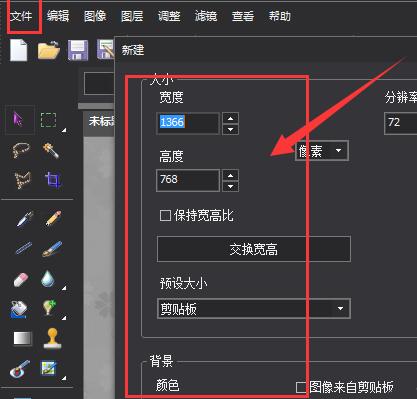The height and width of the screenshot is (399, 417).
Task: Select the fountain pen tool
Action: point(25,219)
